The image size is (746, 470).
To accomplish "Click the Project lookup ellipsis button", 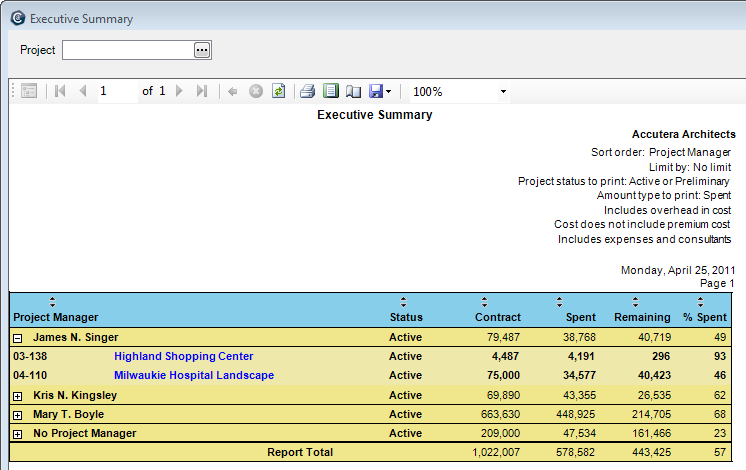I will (202, 50).
